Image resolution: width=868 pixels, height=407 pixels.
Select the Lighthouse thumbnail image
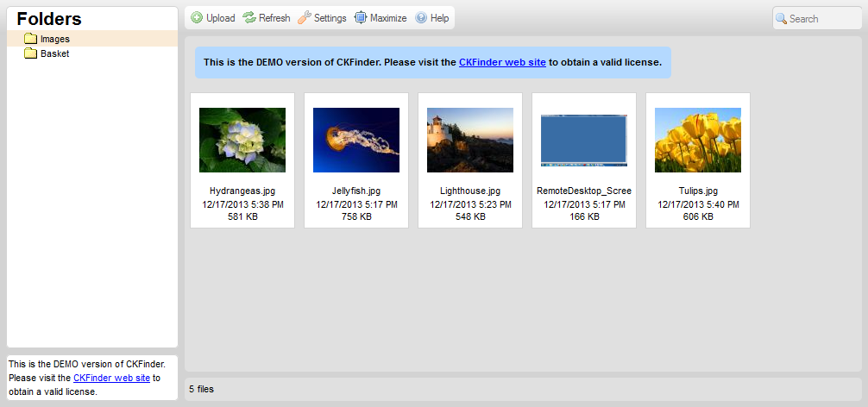pyautogui.click(x=470, y=140)
